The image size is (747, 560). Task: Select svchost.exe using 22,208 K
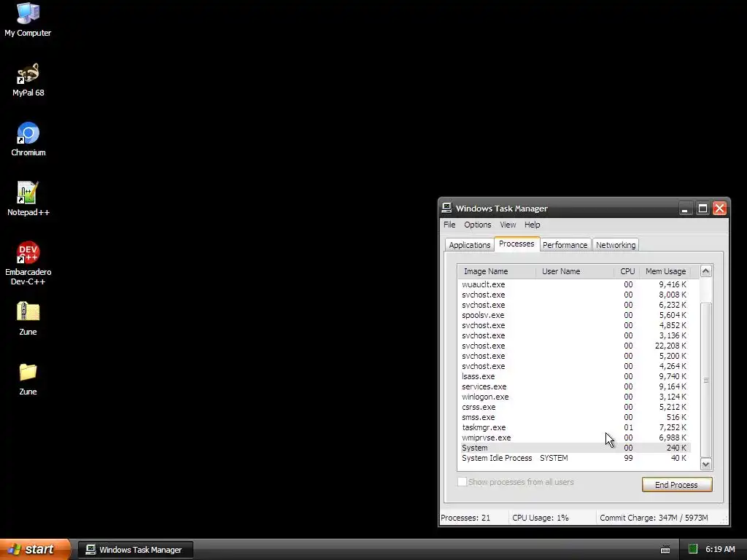pos(575,346)
